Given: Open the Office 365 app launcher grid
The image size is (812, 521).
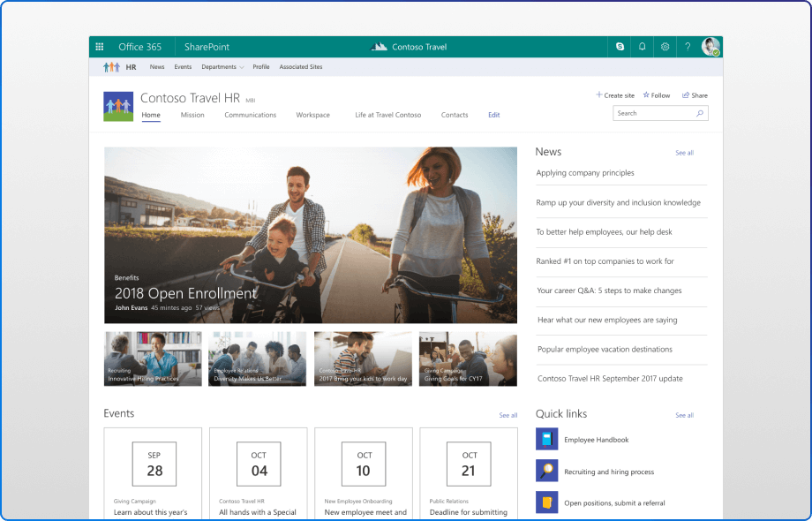Looking at the screenshot, I should tap(100, 47).
